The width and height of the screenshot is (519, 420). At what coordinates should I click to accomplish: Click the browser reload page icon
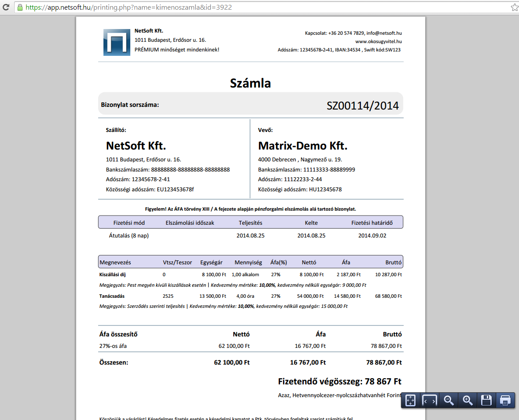[x=6, y=7]
